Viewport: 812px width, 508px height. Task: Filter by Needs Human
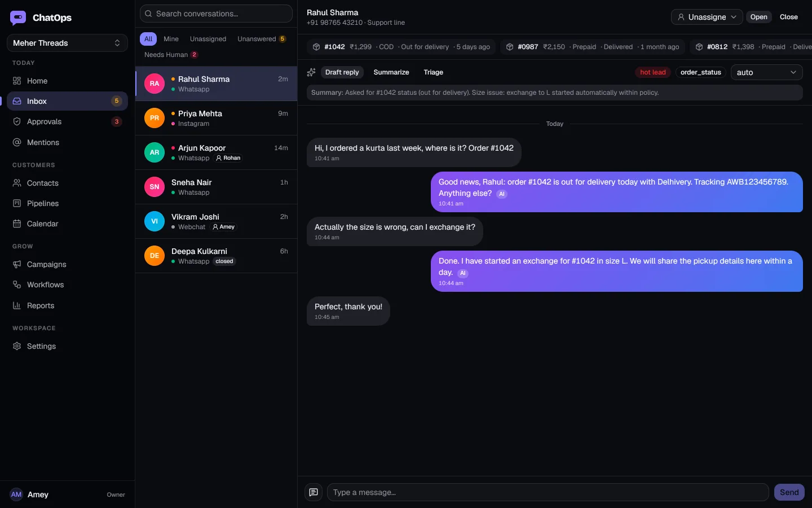pyautogui.click(x=171, y=55)
